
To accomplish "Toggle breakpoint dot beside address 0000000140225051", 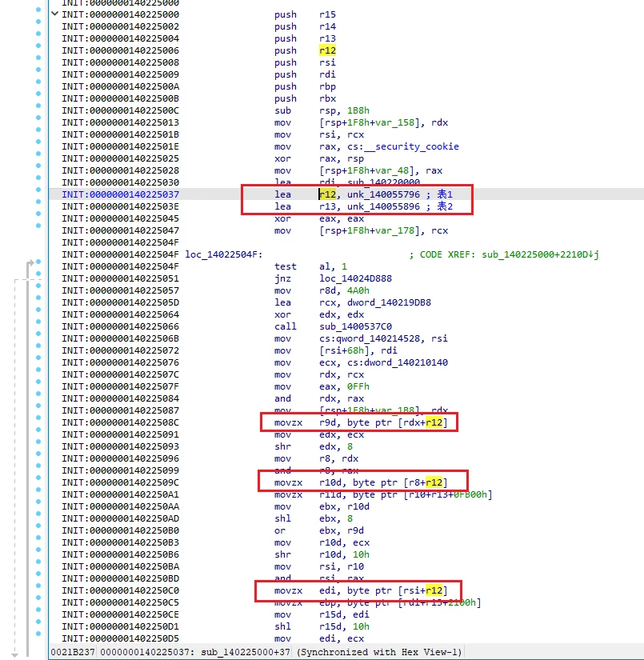I will [x=38, y=274].
